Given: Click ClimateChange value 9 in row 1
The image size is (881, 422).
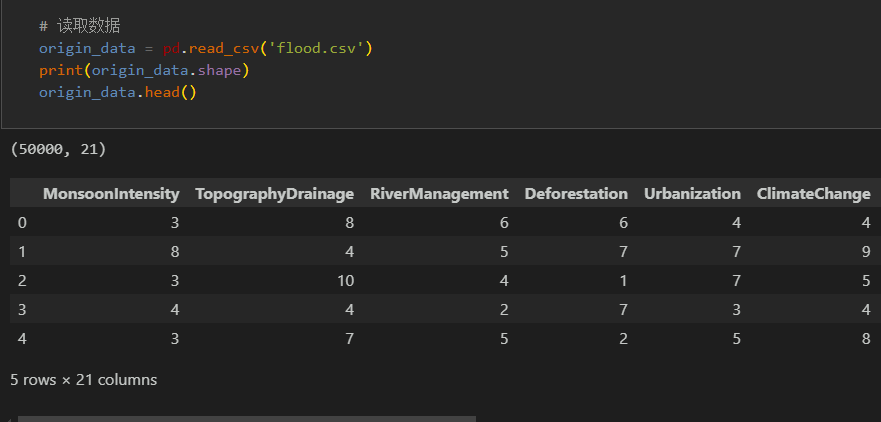Looking at the screenshot, I should pos(865,252).
